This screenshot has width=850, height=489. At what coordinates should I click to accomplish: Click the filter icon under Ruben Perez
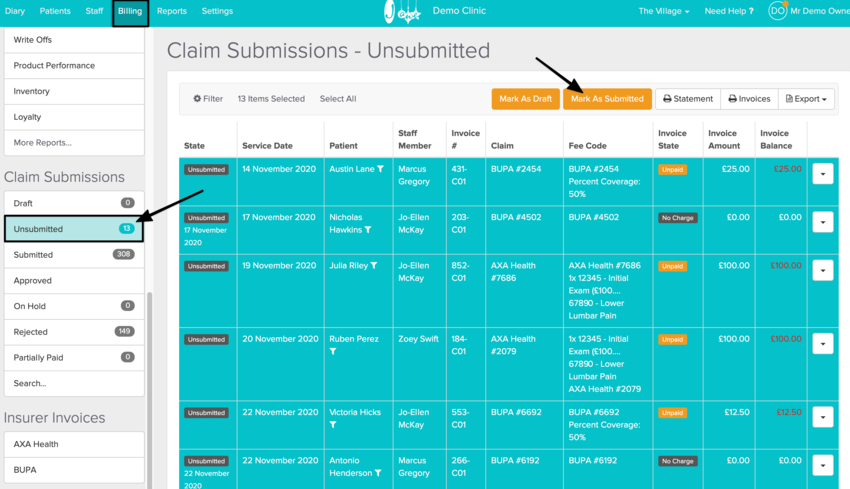click(x=333, y=352)
